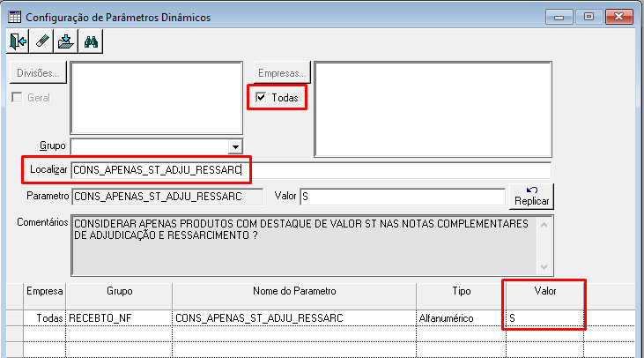Image resolution: width=644 pixels, height=358 pixels.
Task: Select the RECEBTO_NF grid cell
Action: coord(119,318)
